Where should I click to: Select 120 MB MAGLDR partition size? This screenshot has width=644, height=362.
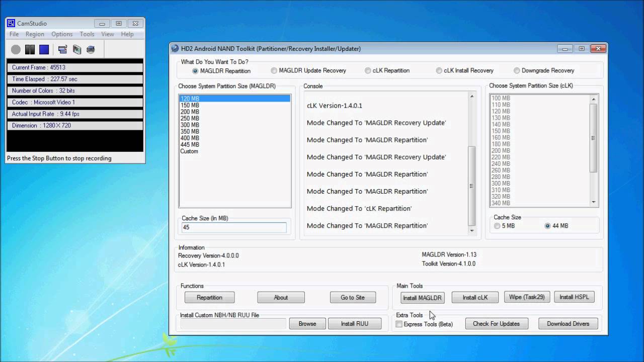click(x=234, y=99)
